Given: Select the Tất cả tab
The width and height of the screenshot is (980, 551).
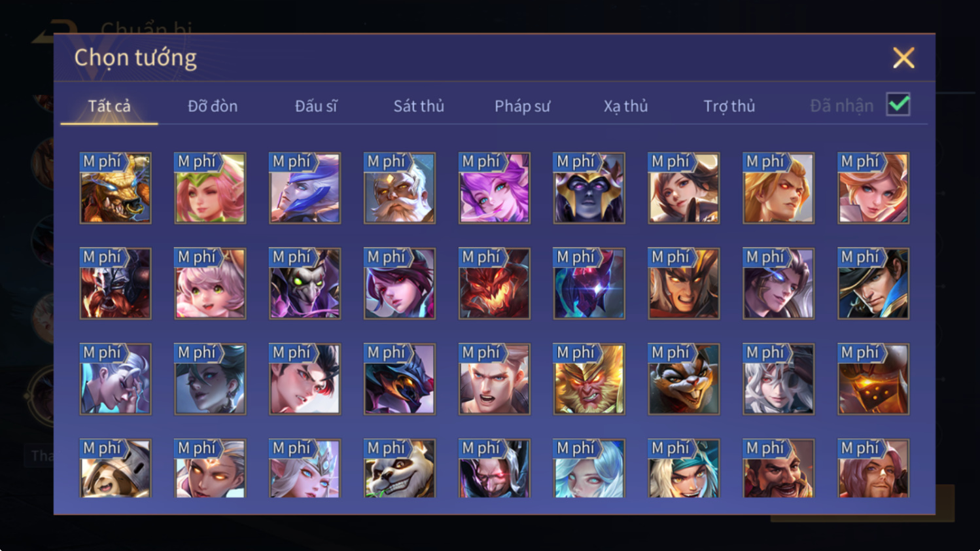Looking at the screenshot, I should 109,106.
